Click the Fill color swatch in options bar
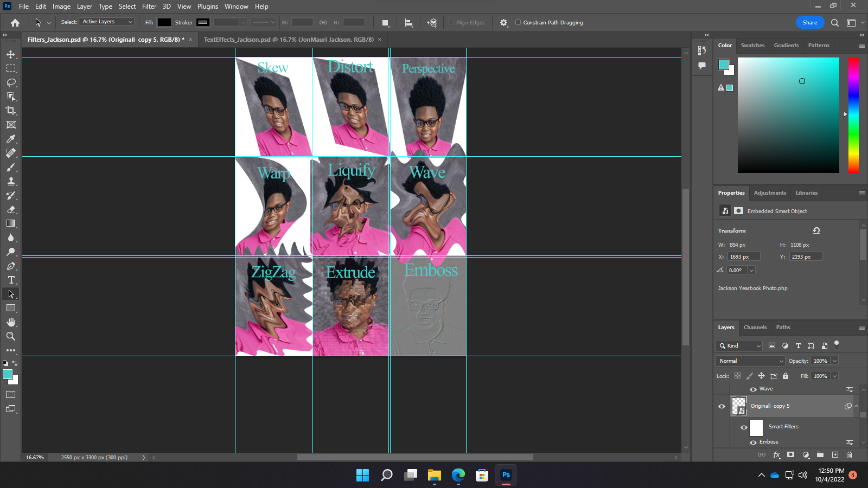The height and width of the screenshot is (488, 868). click(164, 22)
